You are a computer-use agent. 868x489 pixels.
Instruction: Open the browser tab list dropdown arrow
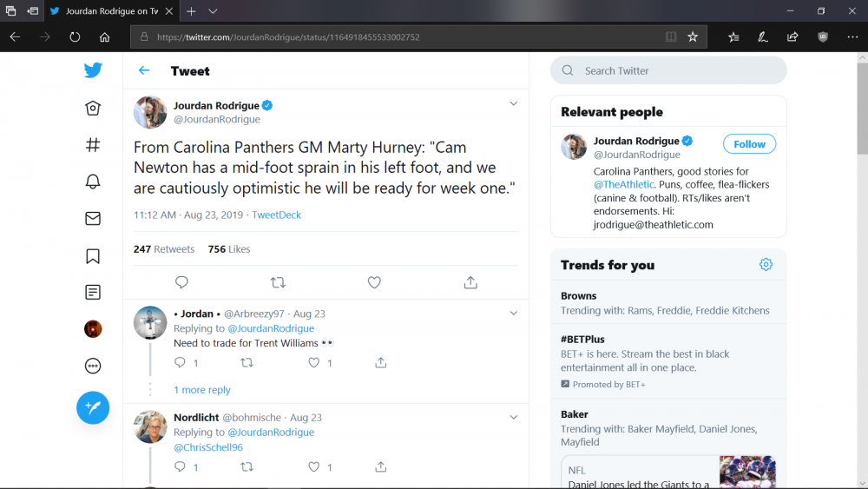[x=213, y=11]
